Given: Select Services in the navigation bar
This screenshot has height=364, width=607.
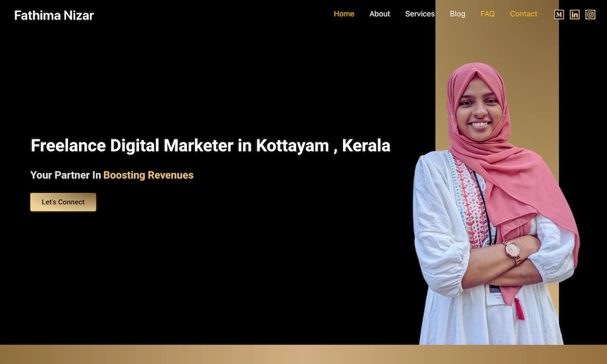Looking at the screenshot, I should point(419,14).
